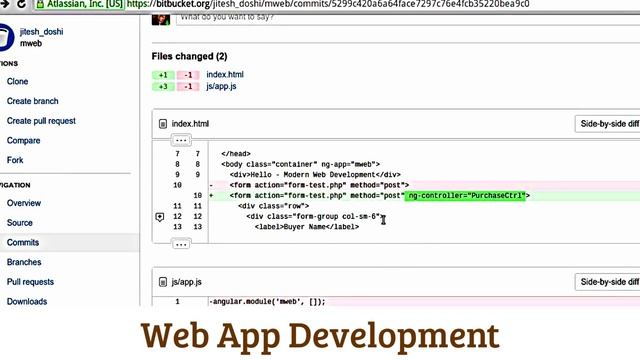Select Compare in the sidebar
The image size is (640, 360).
click(x=24, y=140)
